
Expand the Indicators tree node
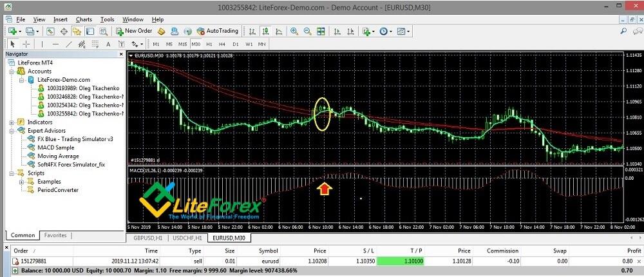[11, 122]
